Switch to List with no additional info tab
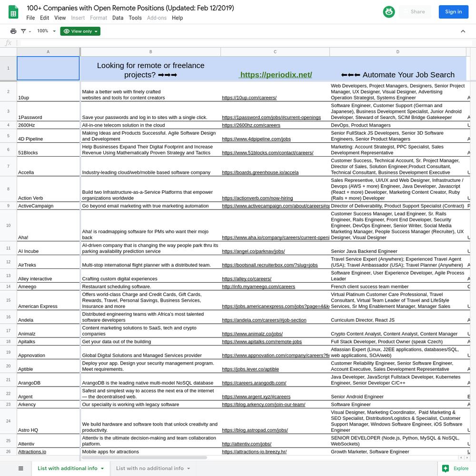Image resolution: width=476 pixels, height=476 pixels. pyautogui.click(x=149, y=468)
